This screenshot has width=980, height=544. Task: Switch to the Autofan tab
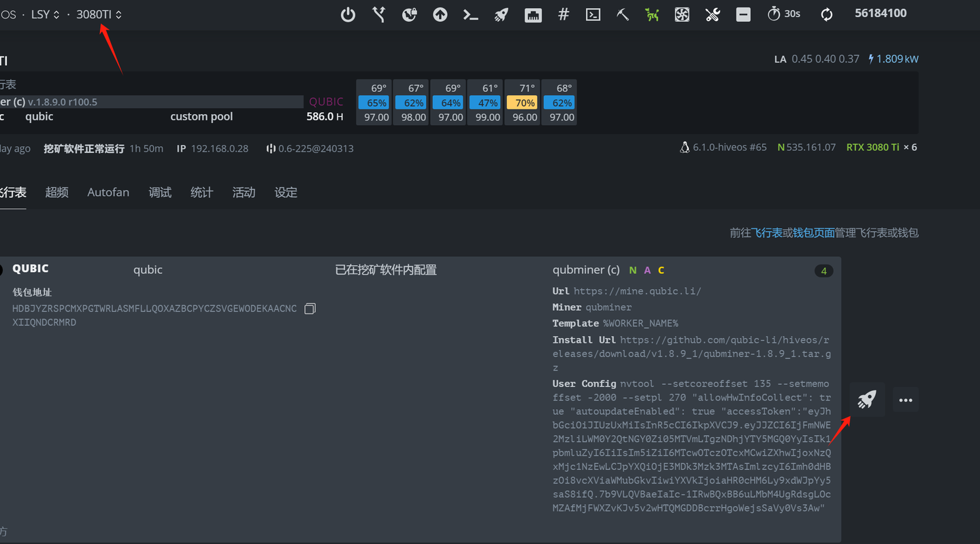pos(108,192)
